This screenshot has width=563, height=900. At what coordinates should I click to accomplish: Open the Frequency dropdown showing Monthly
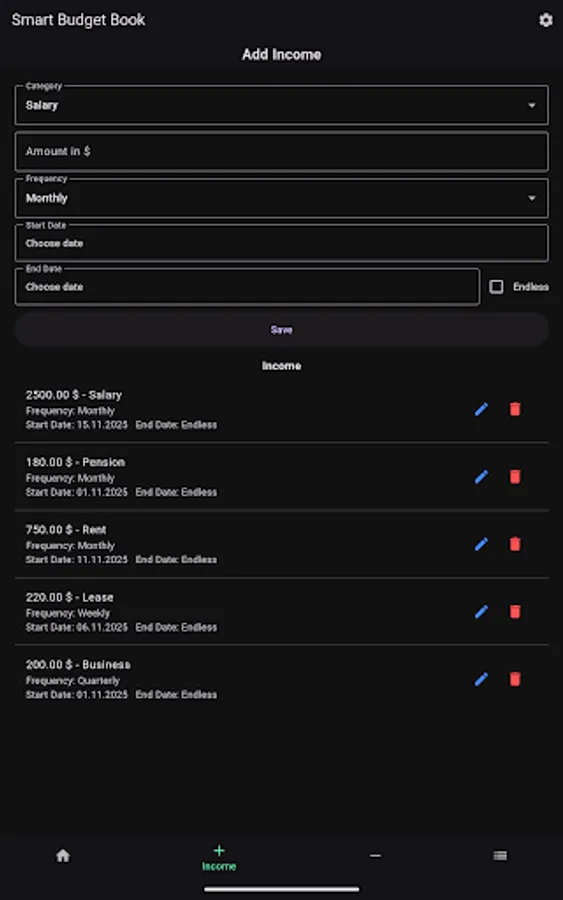[x=281, y=198]
